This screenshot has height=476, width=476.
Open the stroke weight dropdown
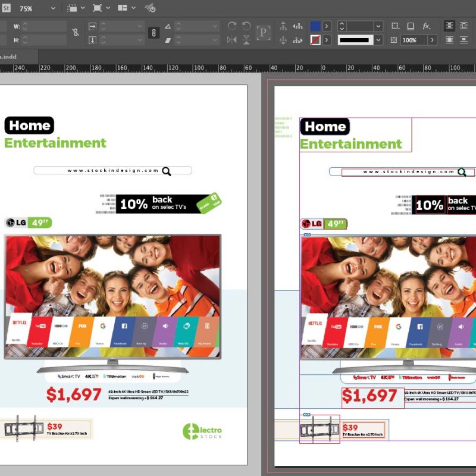tap(378, 26)
